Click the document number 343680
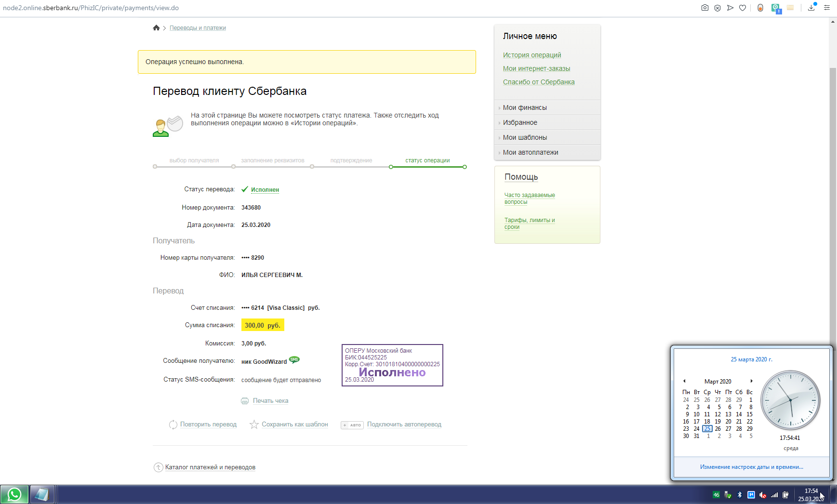The width and height of the screenshot is (837, 504). click(251, 208)
